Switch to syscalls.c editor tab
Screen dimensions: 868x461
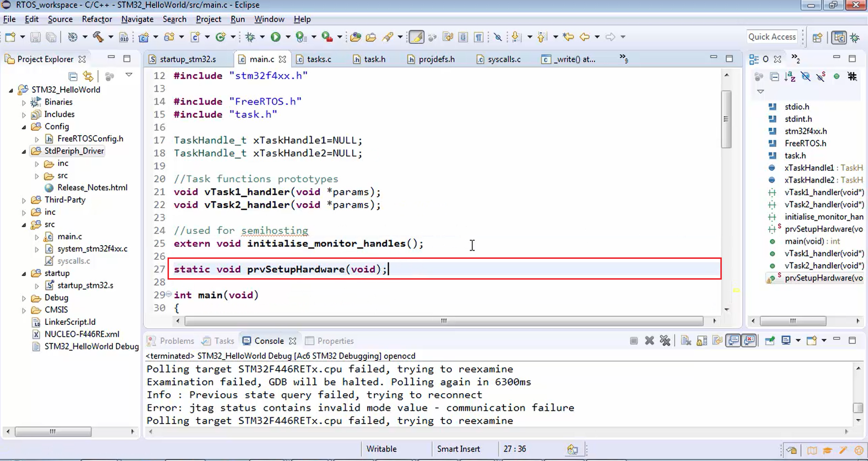[x=504, y=59]
